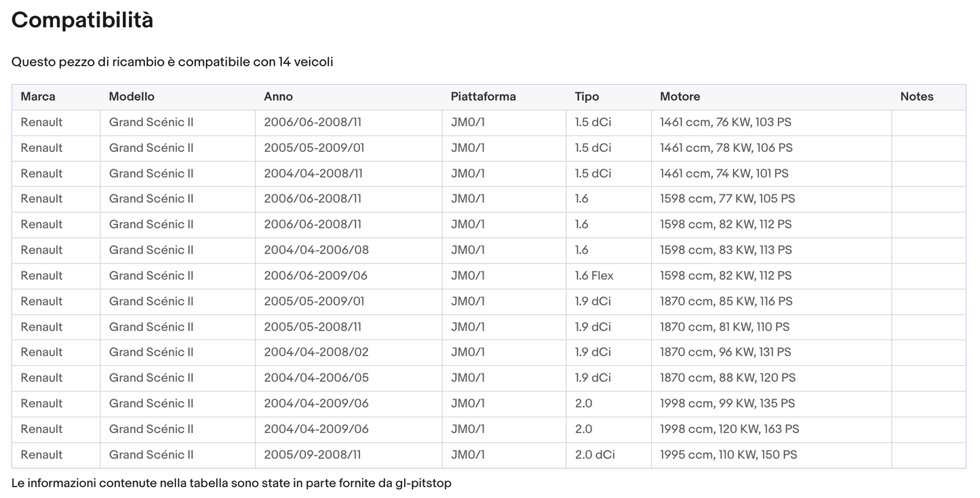Click the 1998 ccm, 120 KW, 163 PS cell

point(729,429)
